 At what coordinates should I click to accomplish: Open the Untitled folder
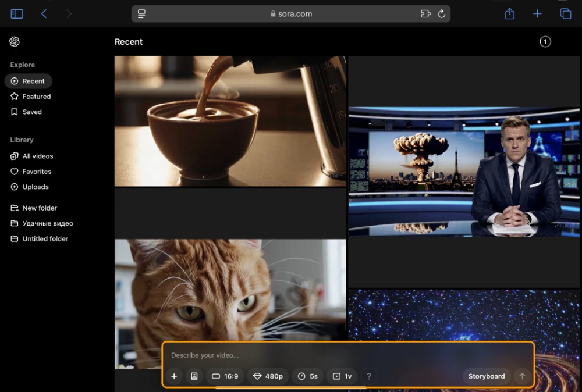click(x=45, y=238)
